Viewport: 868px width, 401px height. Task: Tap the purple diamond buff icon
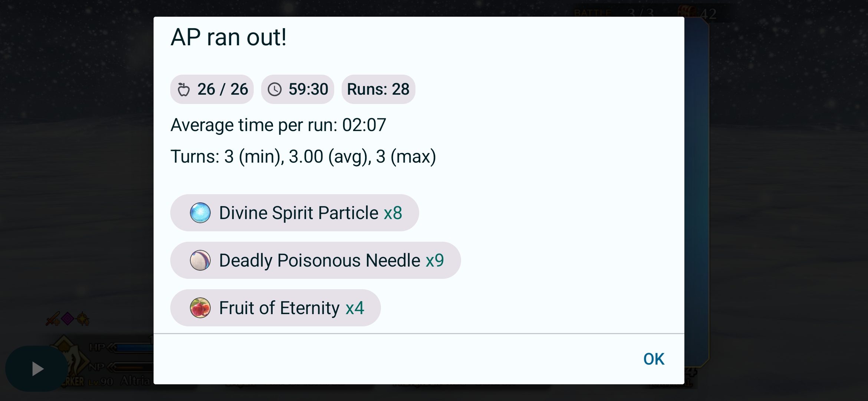point(68,319)
